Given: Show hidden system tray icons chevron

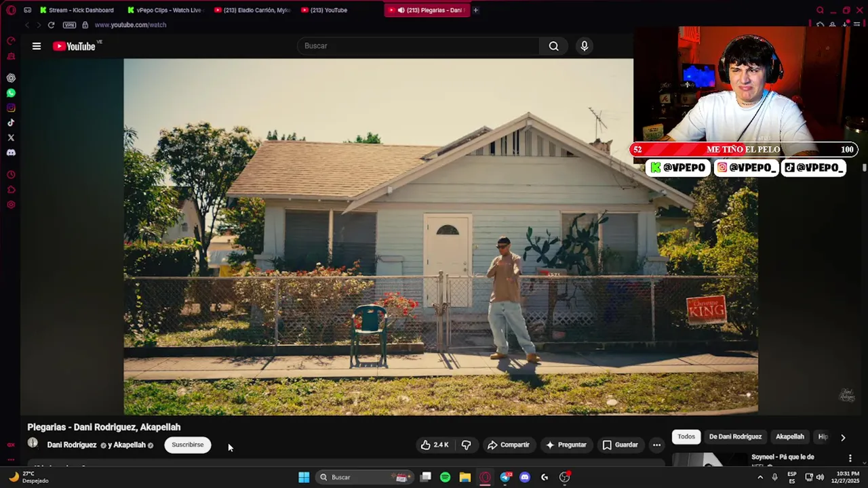Looking at the screenshot, I should 759,477.
